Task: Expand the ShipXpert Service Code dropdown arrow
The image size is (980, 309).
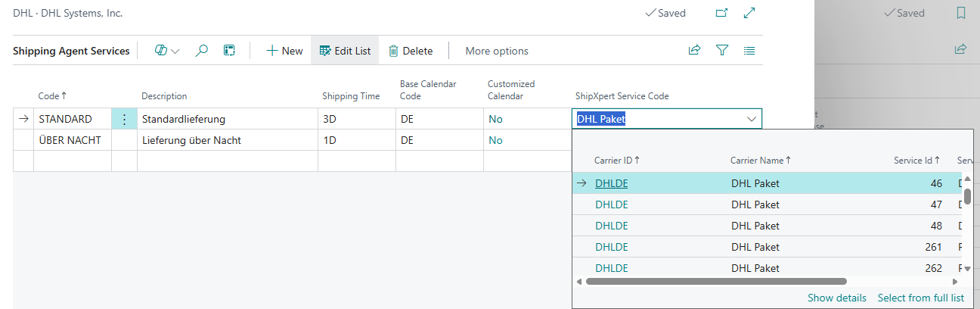Action: pyautogui.click(x=752, y=119)
